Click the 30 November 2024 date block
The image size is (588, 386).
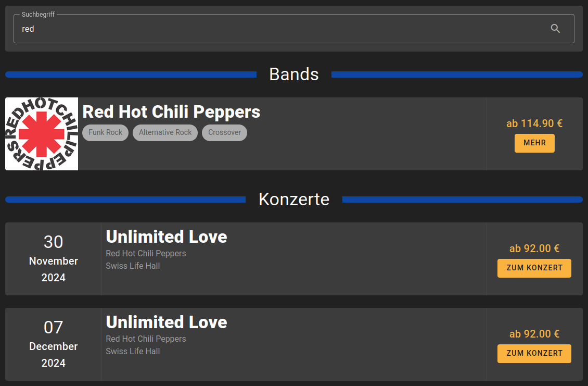53,259
